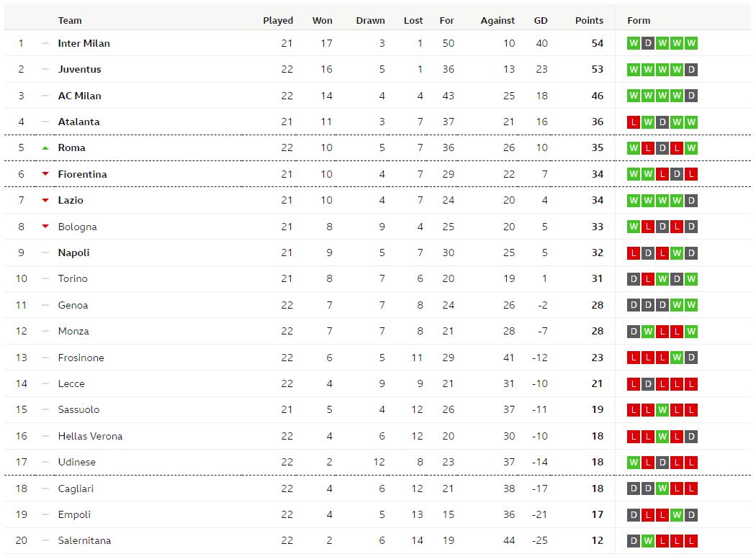Click Empoli's green W form badge
Image resolution: width=756 pixels, height=559 pixels.
[677, 514]
